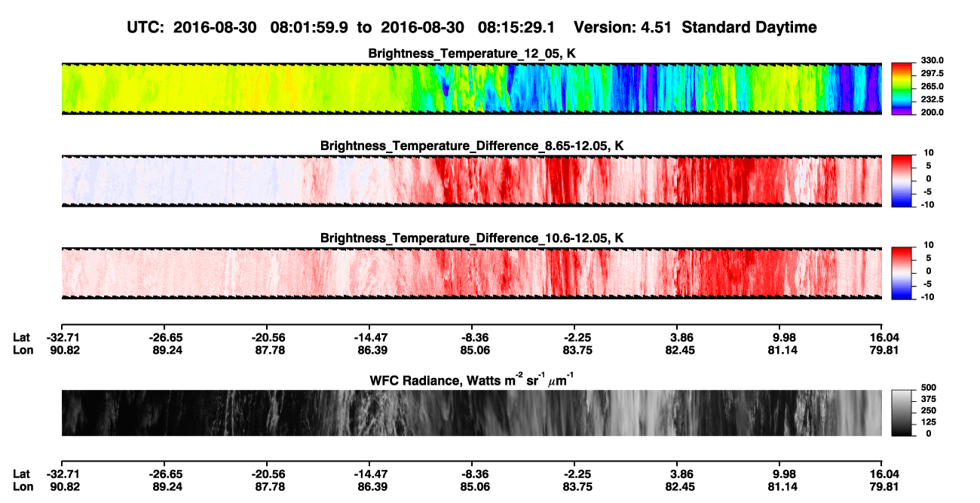Click the Brightness_Temperature_12_05, K panel title
Screen dimensions: 980x503
[472, 53]
